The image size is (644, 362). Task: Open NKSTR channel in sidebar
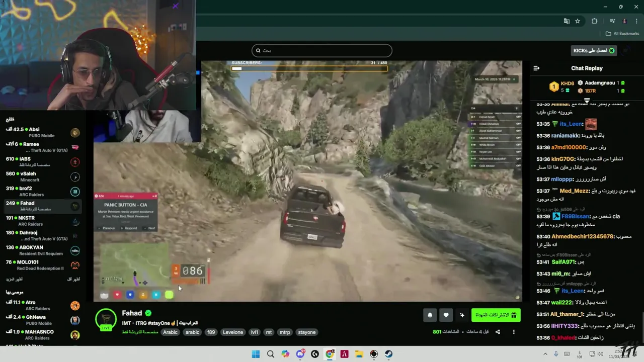point(42,221)
